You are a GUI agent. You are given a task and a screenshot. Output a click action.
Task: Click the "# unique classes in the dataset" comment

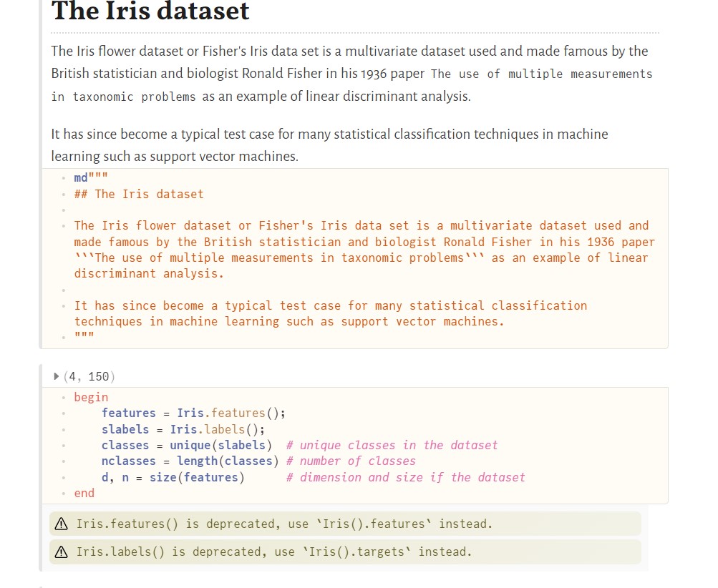click(x=392, y=445)
